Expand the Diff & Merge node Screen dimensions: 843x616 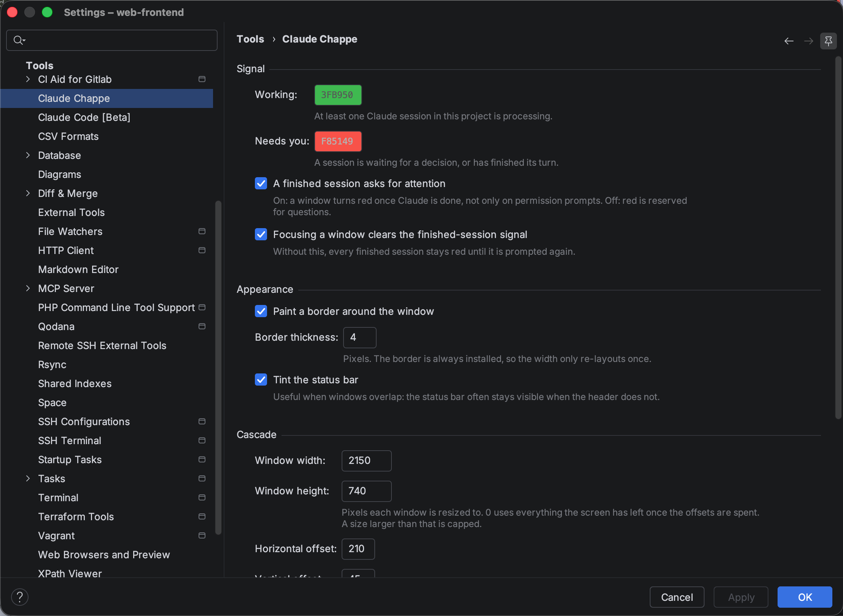(x=28, y=193)
